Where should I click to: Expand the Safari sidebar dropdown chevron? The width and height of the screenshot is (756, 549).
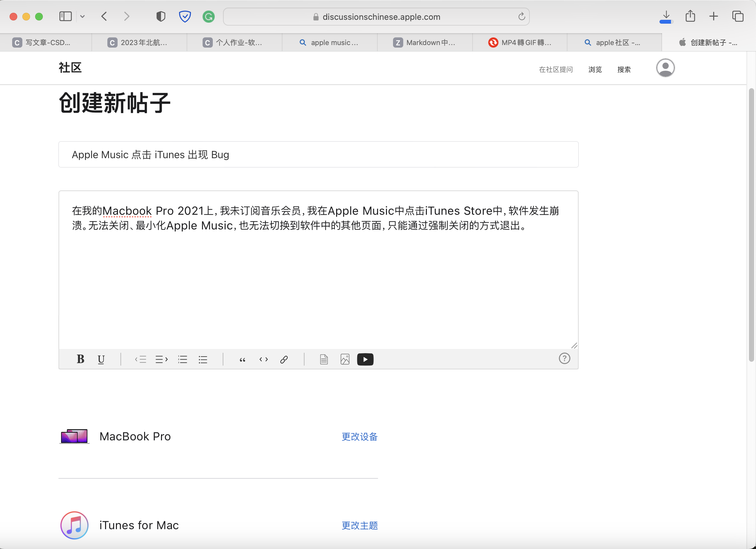pos(82,16)
